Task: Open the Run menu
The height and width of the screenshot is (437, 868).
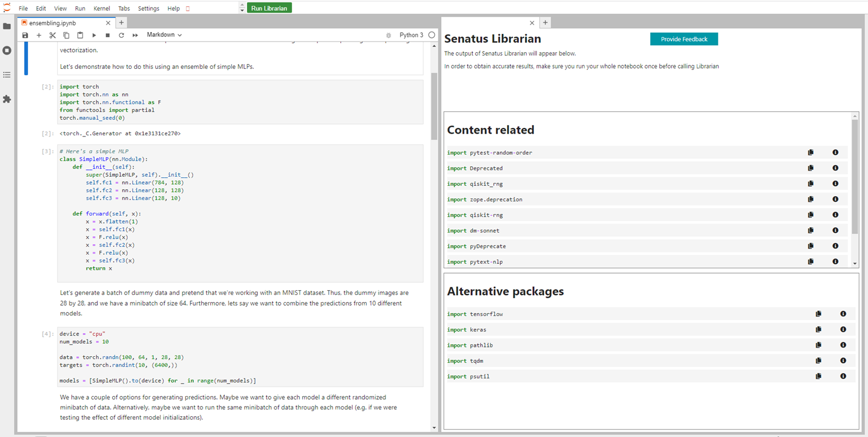Action: pyautogui.click(x=80, y=9)
